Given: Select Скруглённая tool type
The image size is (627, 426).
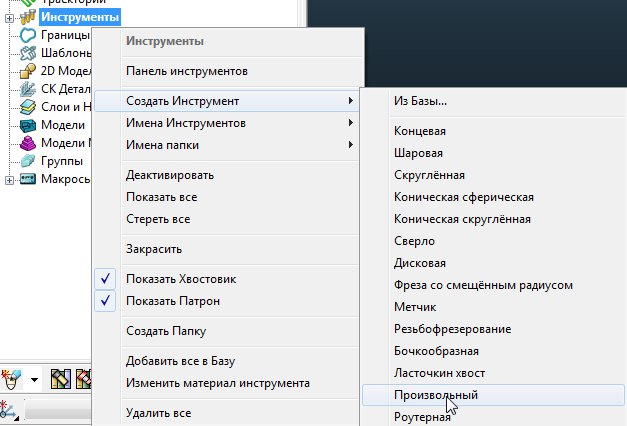Looking at the screenshot, I should (493, 175).
